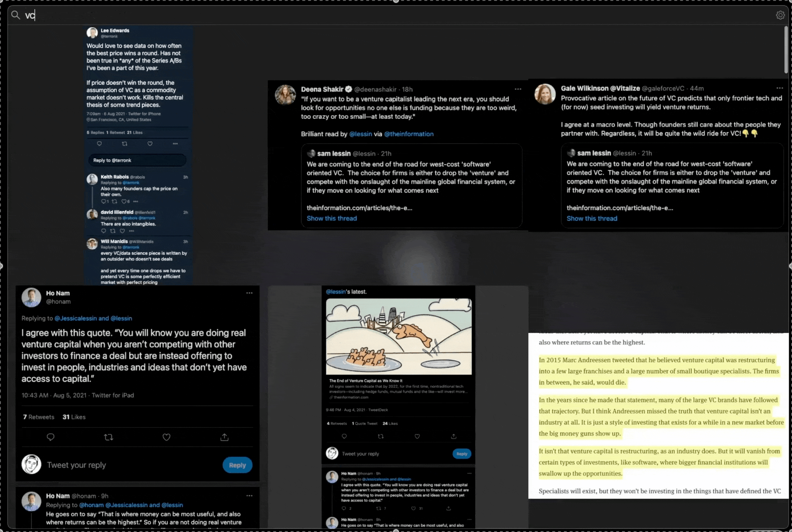Viewport: 792px width, 532px height.
Task: Click Reply button on TweetDeck thread
Action: click(463, 454)
